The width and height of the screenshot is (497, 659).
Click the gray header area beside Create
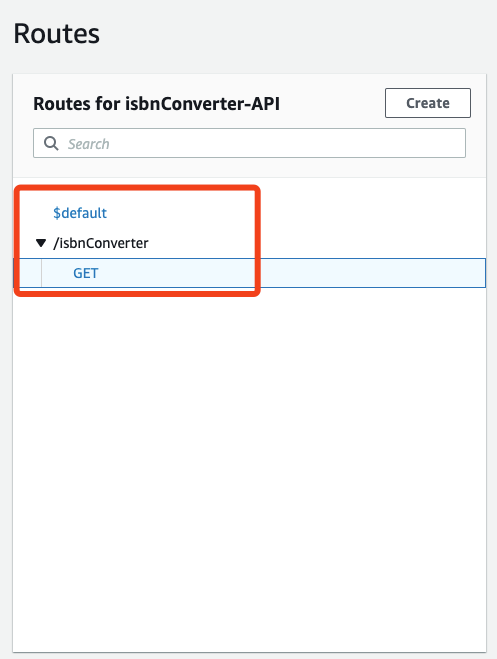click(332, 103)
